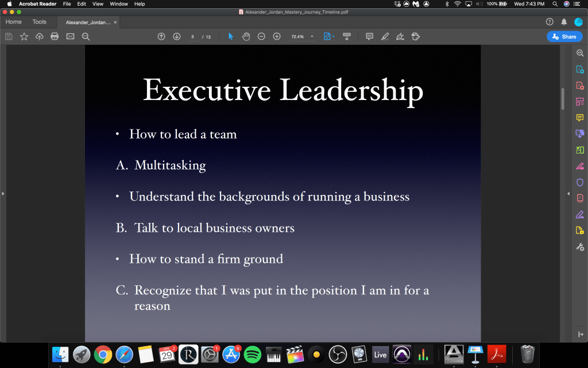Expand the left navigation pane
Image resolution: width=588 pixels, height=368 pixels.
click(x=3, y=194)
